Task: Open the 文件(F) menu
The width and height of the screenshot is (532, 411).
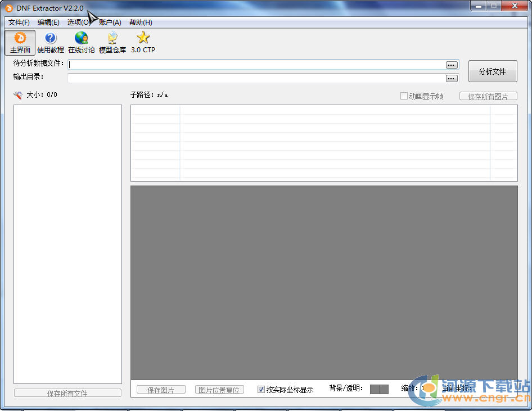Action: [19, 22]
